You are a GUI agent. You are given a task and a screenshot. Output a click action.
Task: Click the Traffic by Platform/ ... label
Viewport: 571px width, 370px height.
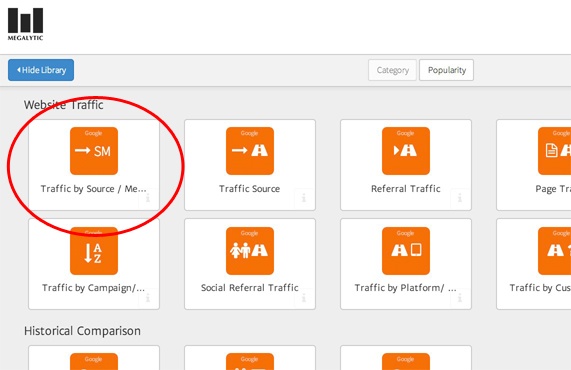(x=405, y=288)
